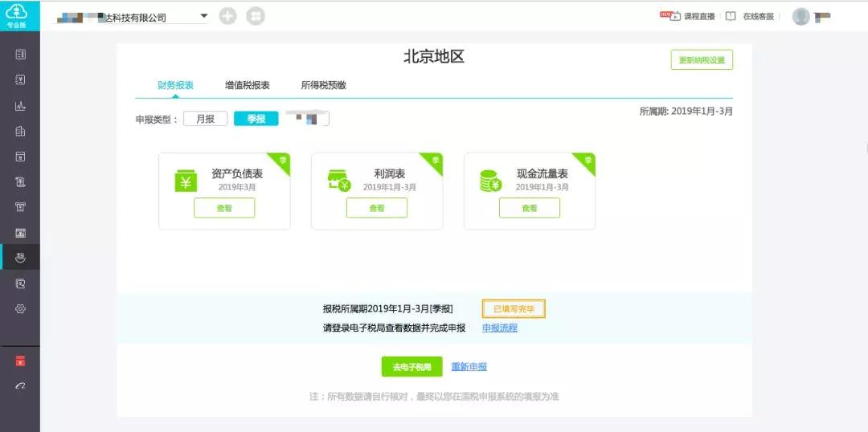Switch to the 所得税预缴 tab
The width and height of the screenshot is (868, 432).
click(323, 85)
